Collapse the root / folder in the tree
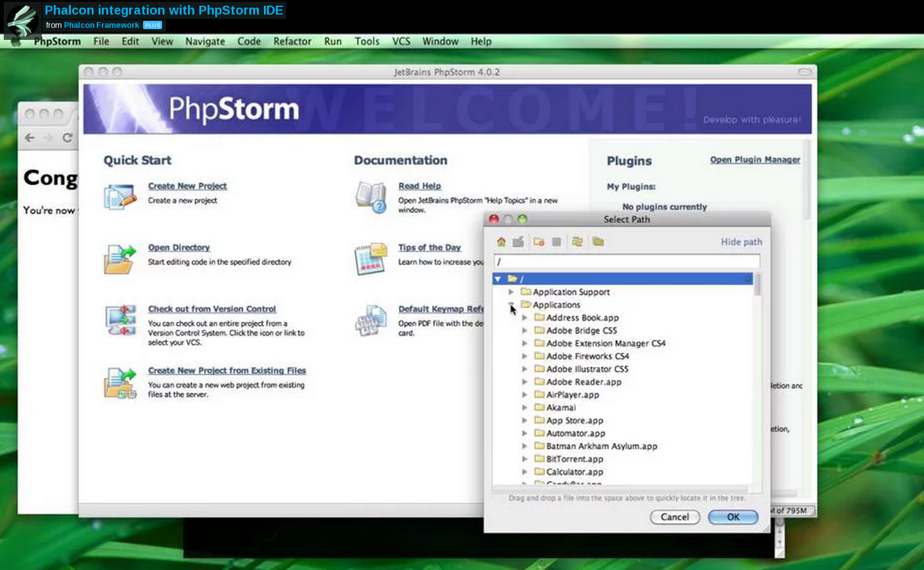 [x=498, y=278]
